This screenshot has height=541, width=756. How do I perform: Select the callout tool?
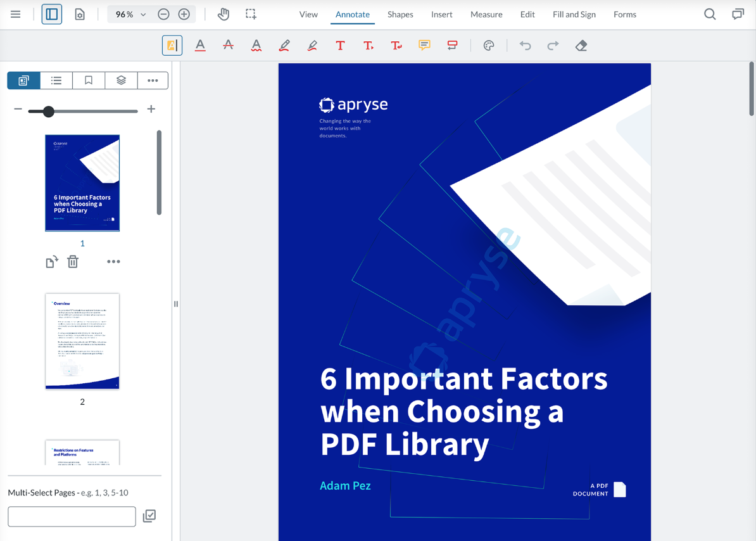tap(452, 46)
